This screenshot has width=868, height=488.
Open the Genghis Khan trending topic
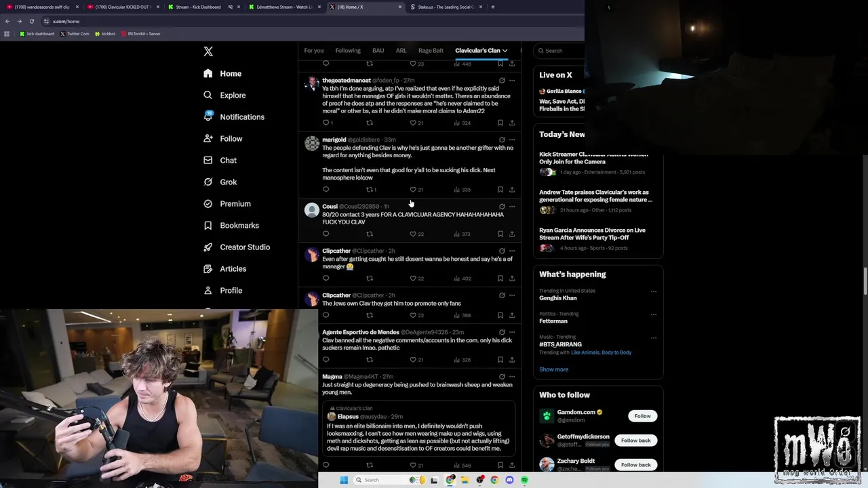click(558, 298)
